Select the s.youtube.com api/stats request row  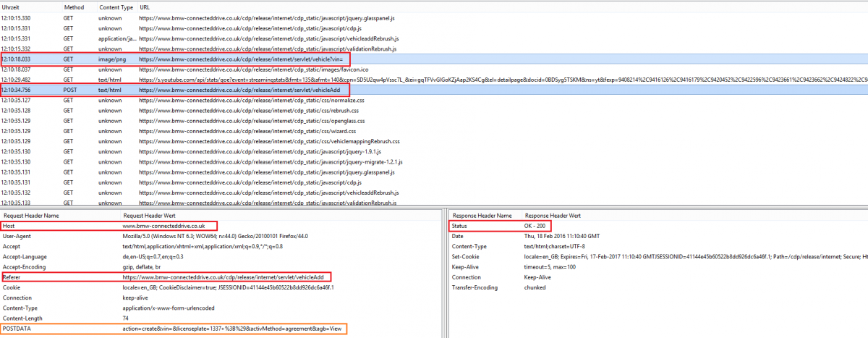point(434,79)
